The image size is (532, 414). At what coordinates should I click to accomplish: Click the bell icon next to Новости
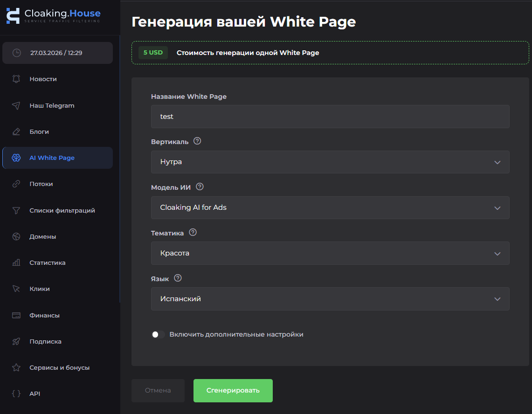(x=16, y=79)
